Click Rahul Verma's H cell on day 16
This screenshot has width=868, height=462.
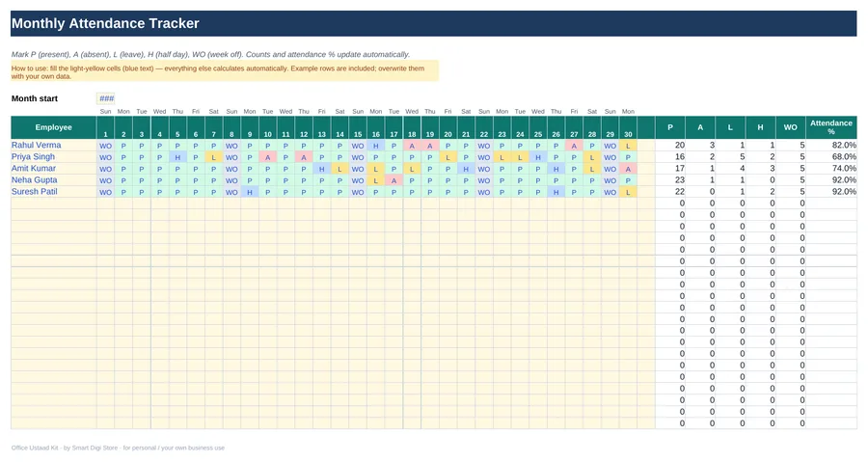pyautogui.click(x=376, y=146)
